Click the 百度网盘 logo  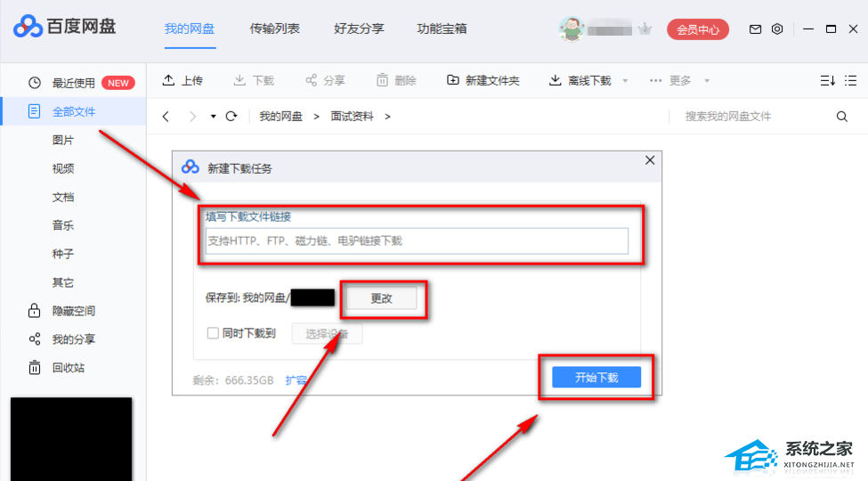coord(64,27)
